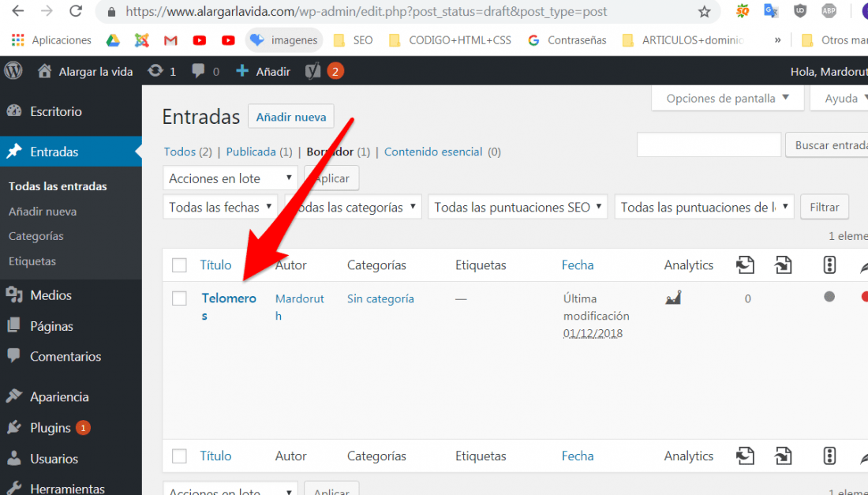Screen dimensions: 868x495
Task: Open readability scores filter dropdown
Action: (x=704, y=207)
